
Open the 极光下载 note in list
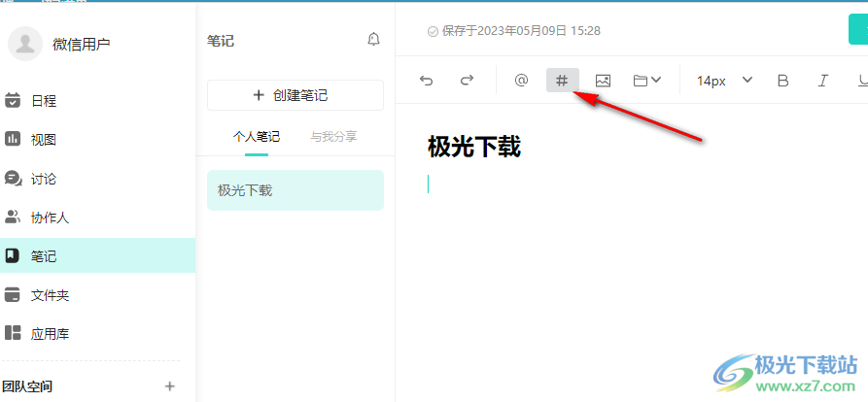(x=295, y=190)
